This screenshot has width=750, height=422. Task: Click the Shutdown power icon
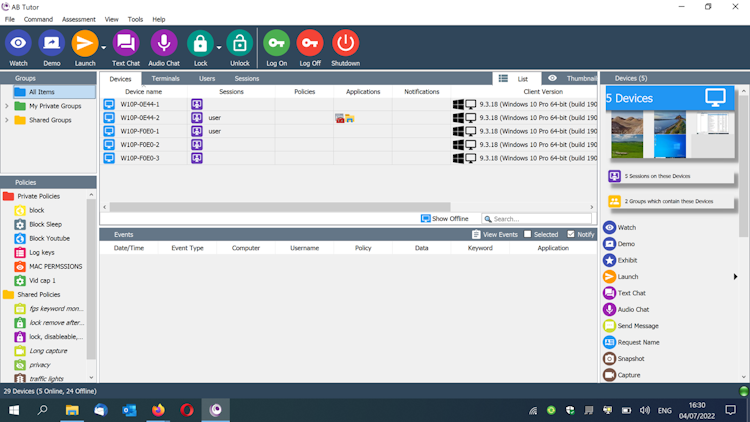click(345, 44)
